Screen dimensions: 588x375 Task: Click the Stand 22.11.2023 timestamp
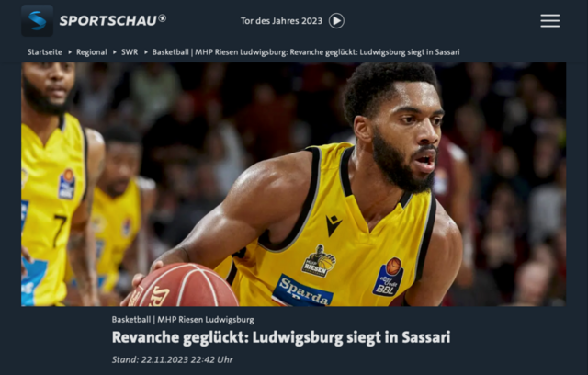tap(172, 359)
